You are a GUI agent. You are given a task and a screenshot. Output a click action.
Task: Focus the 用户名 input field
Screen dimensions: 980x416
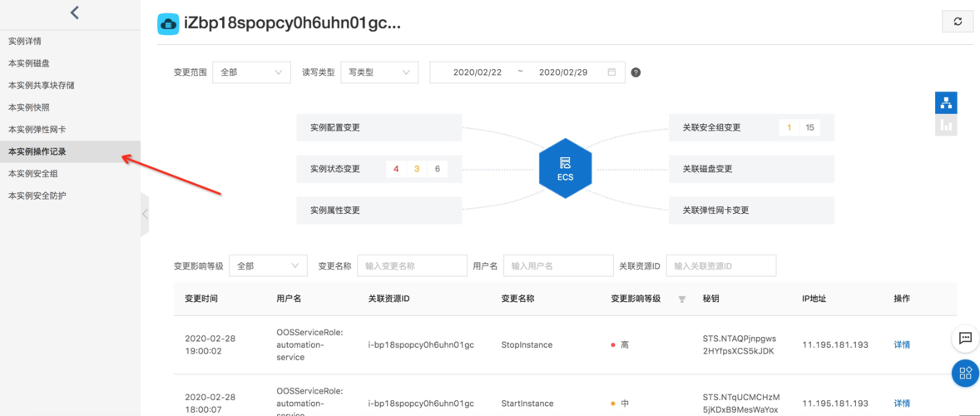[x=558, y=265]
